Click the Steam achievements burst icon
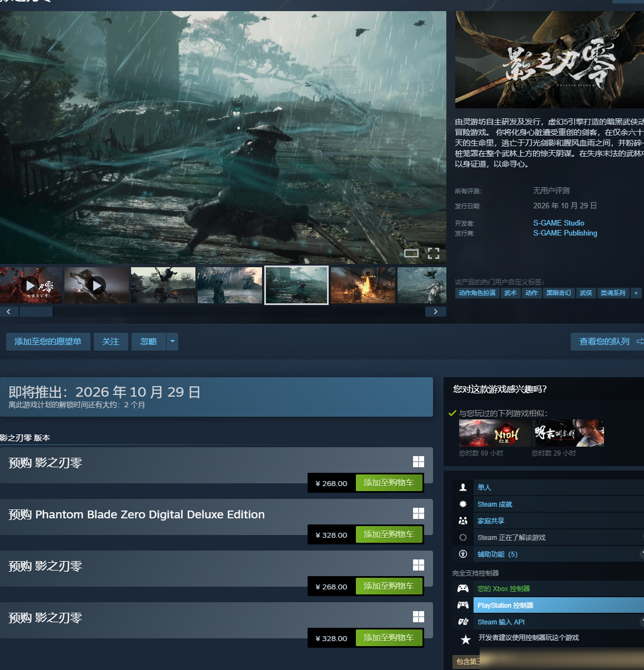644x670 pixels. (463, 504)
